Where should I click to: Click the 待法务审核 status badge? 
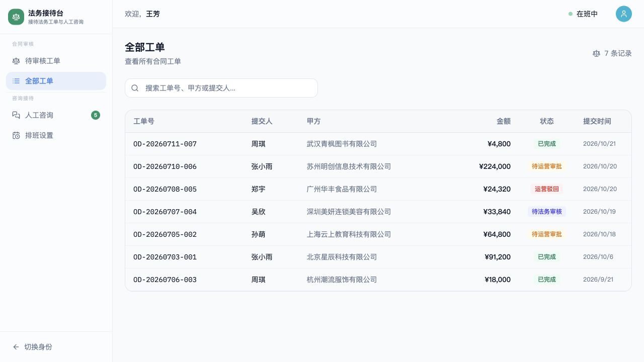[x=547, y=212]
